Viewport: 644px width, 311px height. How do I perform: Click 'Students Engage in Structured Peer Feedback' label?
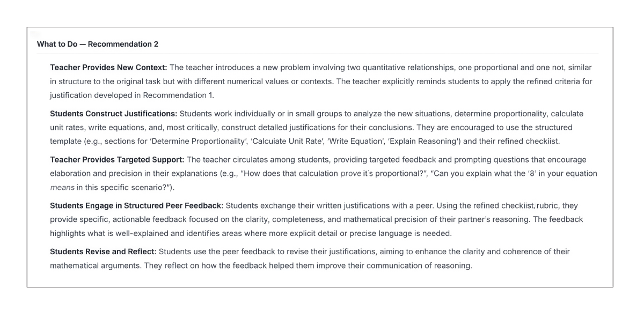click(136, 206)
